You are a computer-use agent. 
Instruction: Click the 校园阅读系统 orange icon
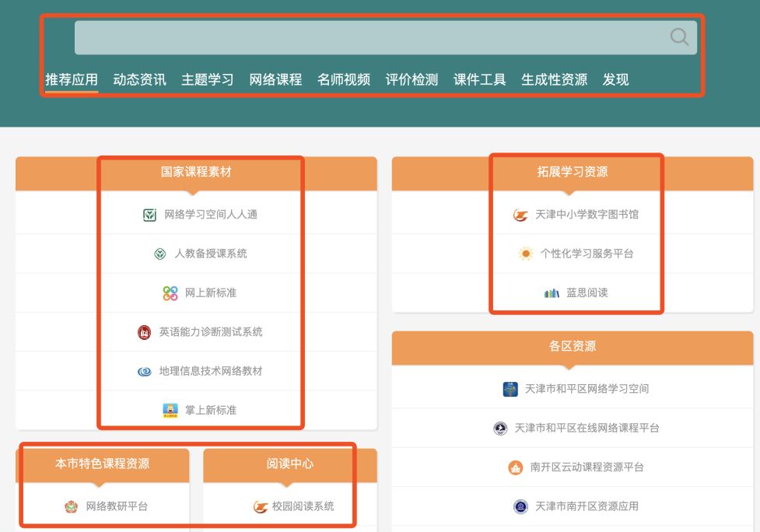pos(261,507)
